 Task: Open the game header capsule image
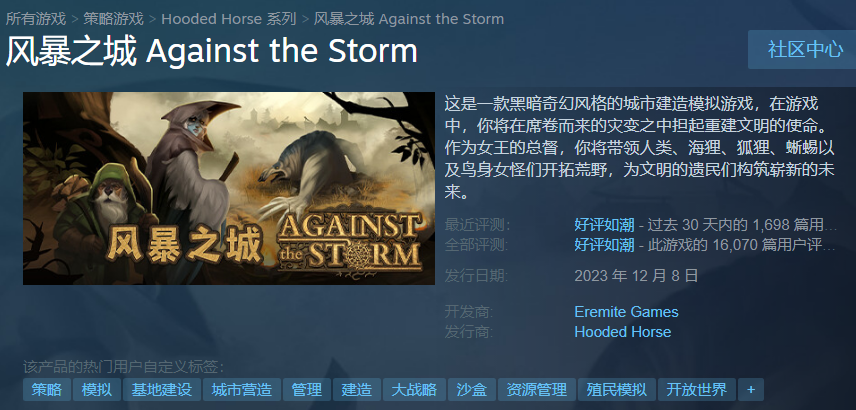point(229,188)
